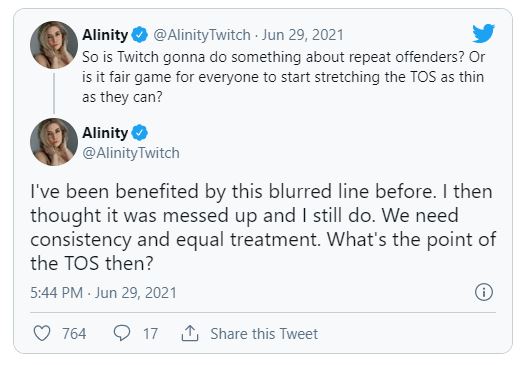
Task: Click verified badge on top Alinity name
Action: [139, 35]
